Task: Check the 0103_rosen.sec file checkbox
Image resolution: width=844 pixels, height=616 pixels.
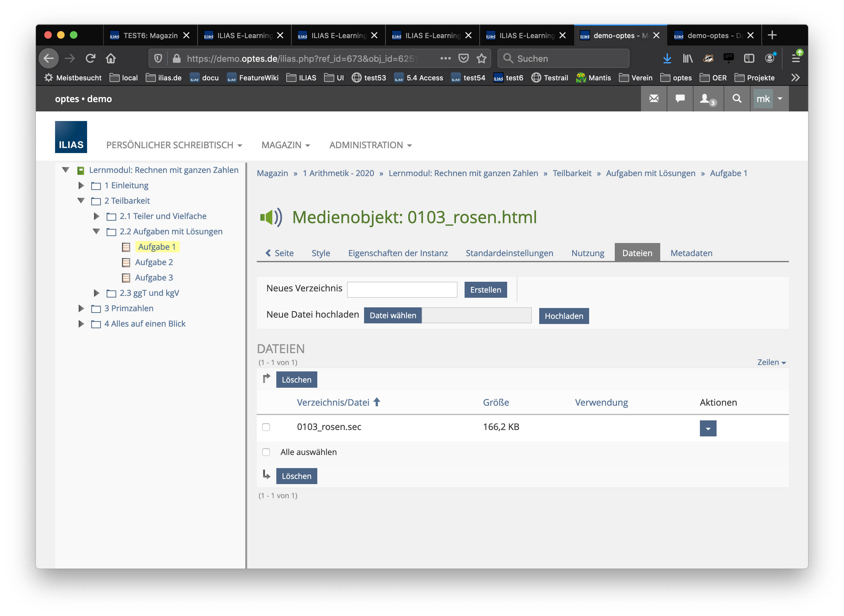Action: click(x=266, y=427)
